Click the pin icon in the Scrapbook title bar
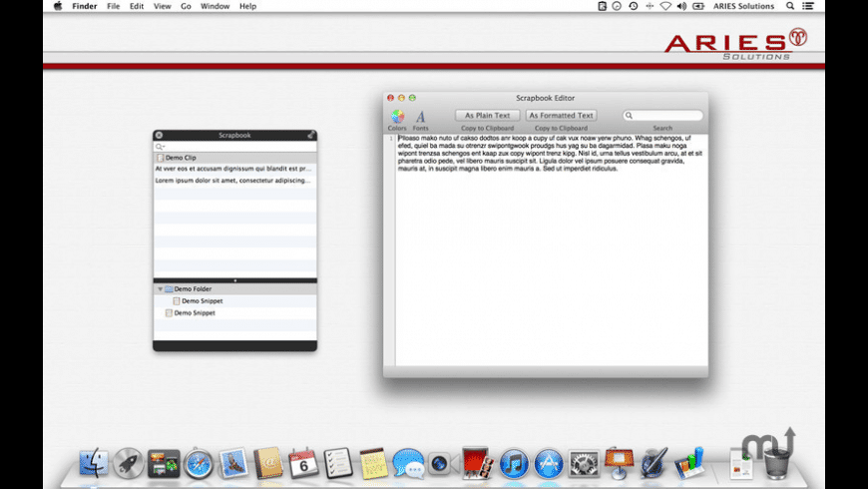Viewport: 868px width, 489px height. click(x=311, y=135)
